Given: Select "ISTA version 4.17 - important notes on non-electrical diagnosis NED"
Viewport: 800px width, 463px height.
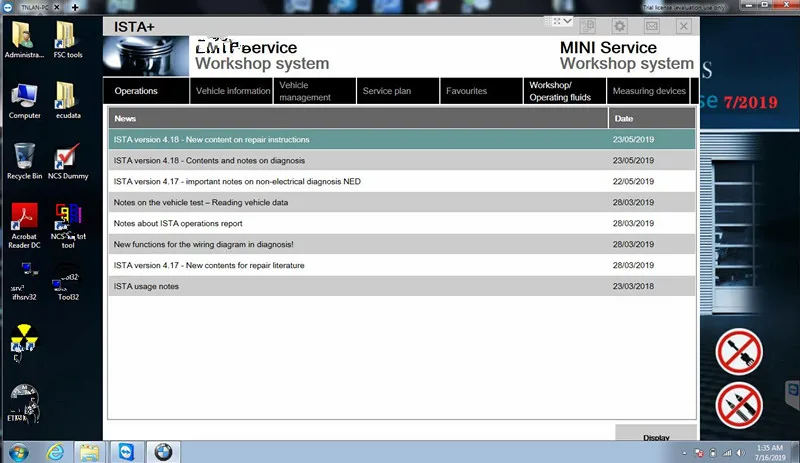Looking at the screenshot, I should pyautogui.click(x=402, y=181).
